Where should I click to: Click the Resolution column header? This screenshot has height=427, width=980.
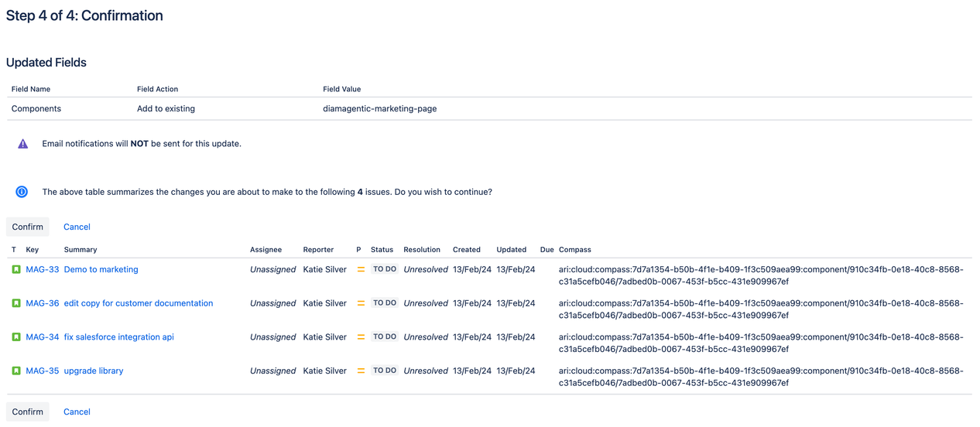tap(422, 250)
